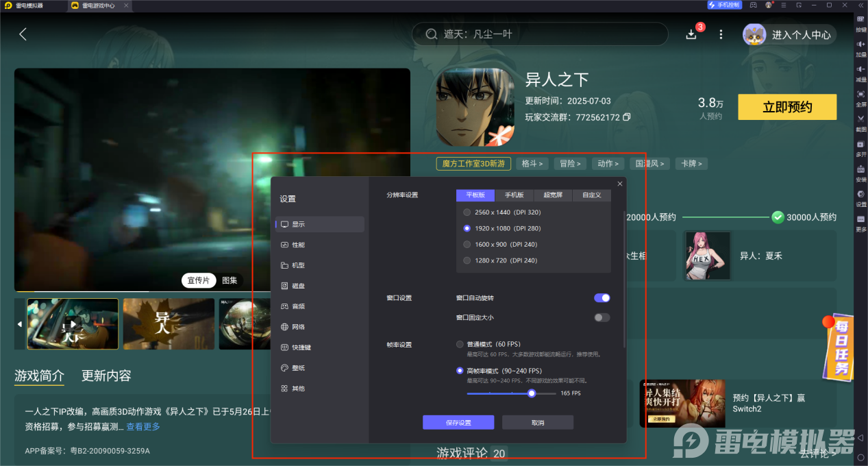Open the 卡牌 > genre tag

[x=691, y=164]
